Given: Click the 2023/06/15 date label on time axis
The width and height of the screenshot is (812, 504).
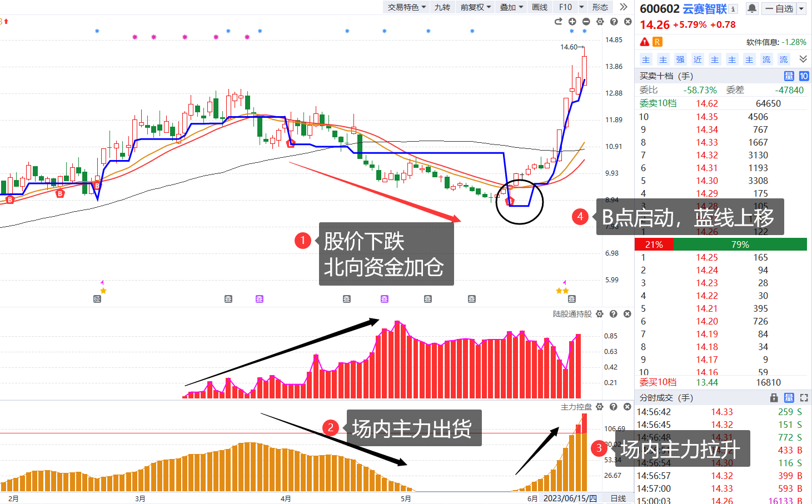Looking at the screenshot, I should click(570, 498).
